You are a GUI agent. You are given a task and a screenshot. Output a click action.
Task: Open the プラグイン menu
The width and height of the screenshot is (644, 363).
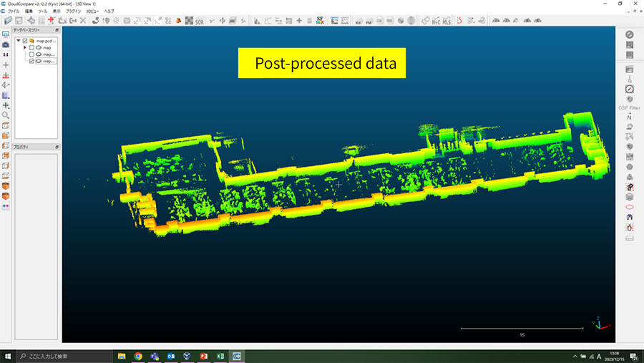74,11
